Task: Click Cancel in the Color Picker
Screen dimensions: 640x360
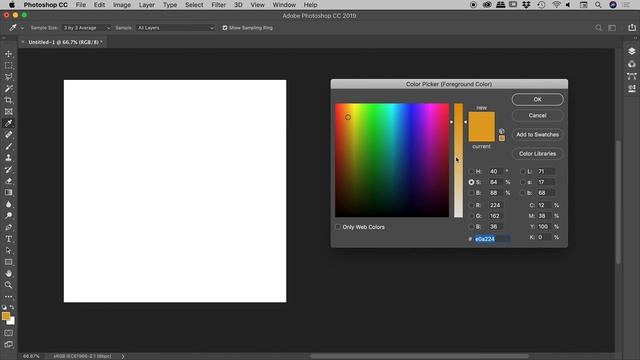Action: pyautogui.click(x=538, y=116)
